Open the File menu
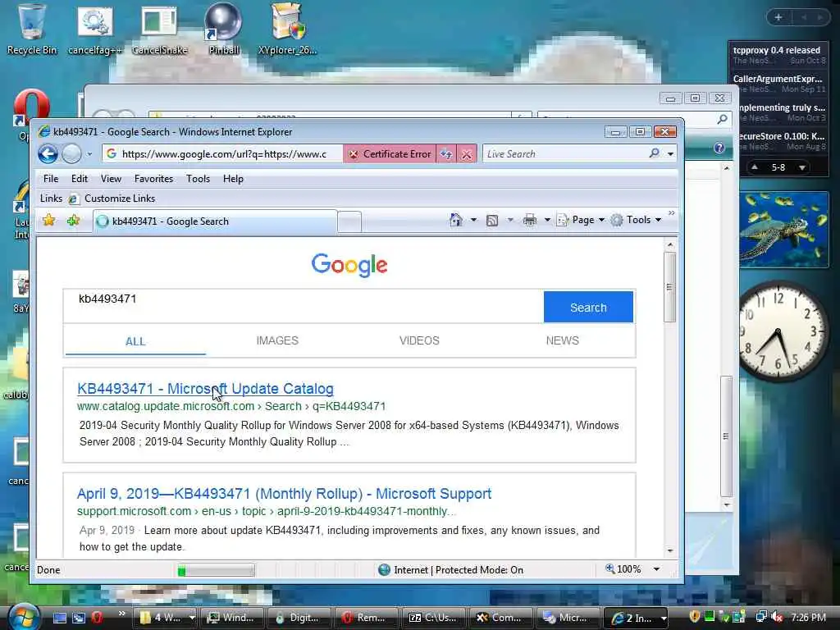Viewport: 840px width, 630px height. pos(51,179)
